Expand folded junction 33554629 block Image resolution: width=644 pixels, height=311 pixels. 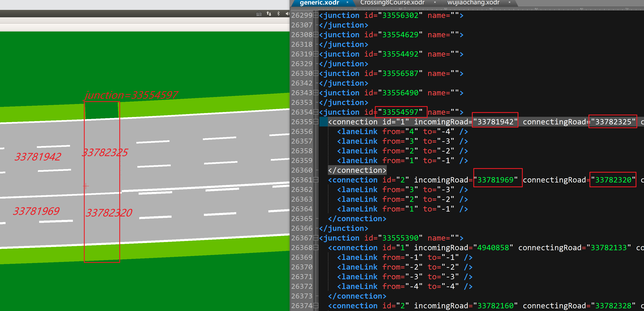point(316,35)
